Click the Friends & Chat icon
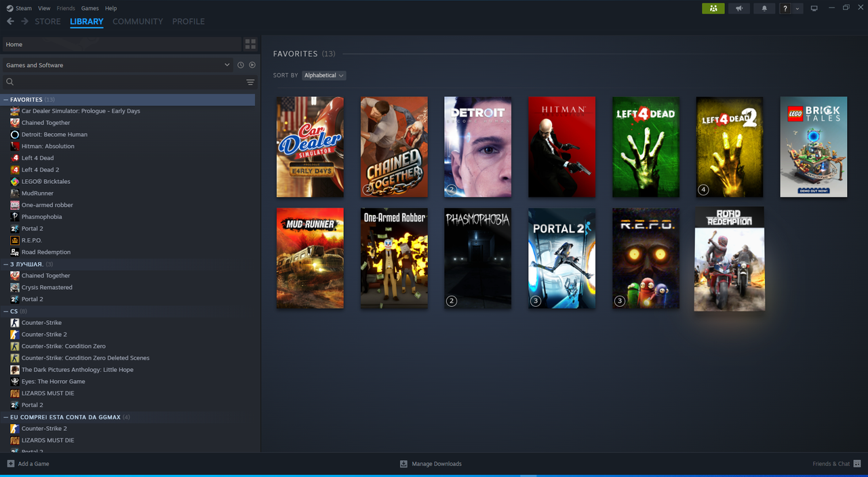The image size is (868, 477). coord(857,463)
